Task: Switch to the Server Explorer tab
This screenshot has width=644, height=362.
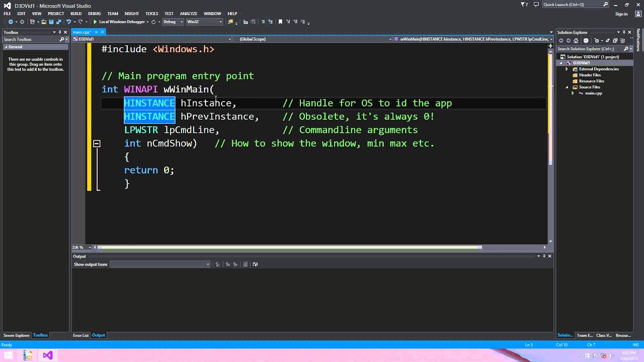Action: tap(17, 335)
